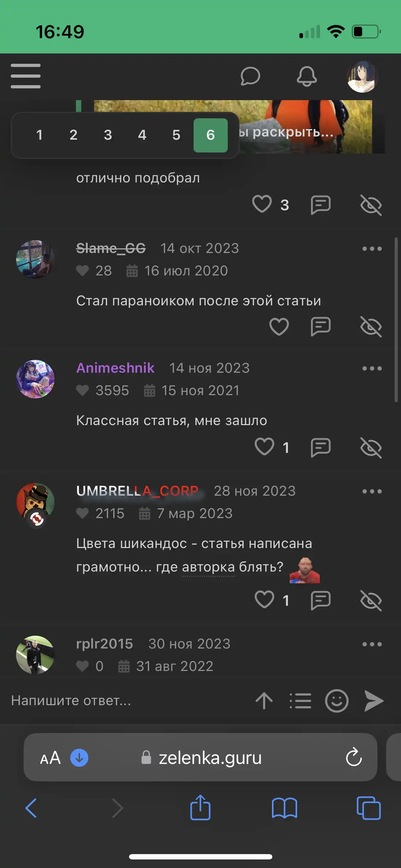Hide Slame_GG's comment with crossed-eye icon

[371, 326]
